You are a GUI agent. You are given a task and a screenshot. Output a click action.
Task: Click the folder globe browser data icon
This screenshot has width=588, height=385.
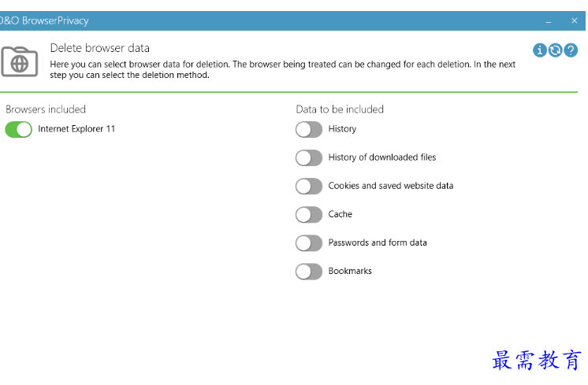click(x=20, y=61)
